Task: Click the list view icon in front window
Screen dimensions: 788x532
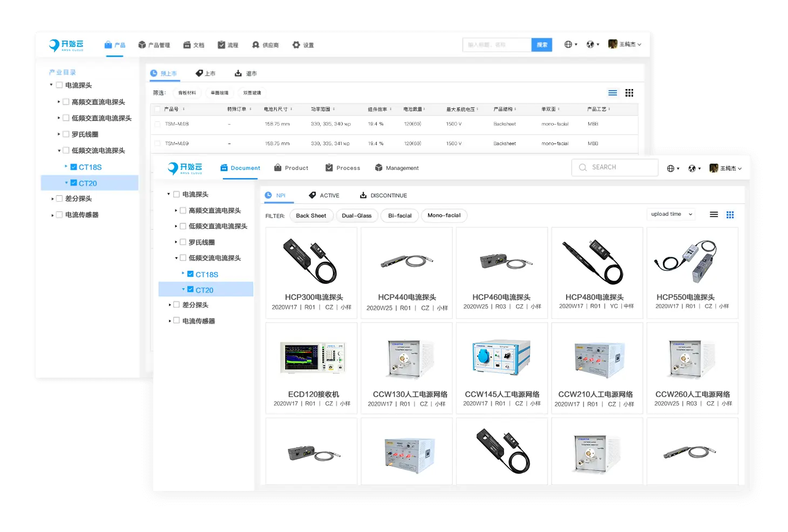Action: 714,215
